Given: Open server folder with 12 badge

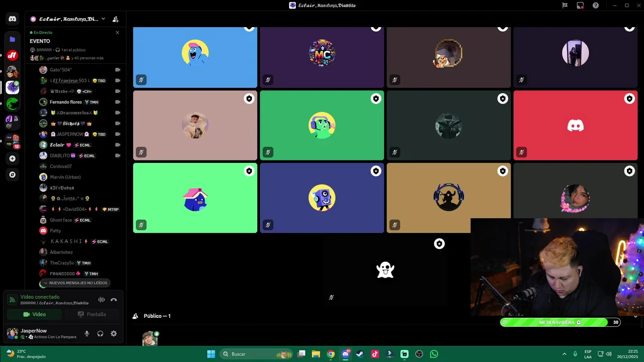Looking at the screenshot, I should click(13, 141).
